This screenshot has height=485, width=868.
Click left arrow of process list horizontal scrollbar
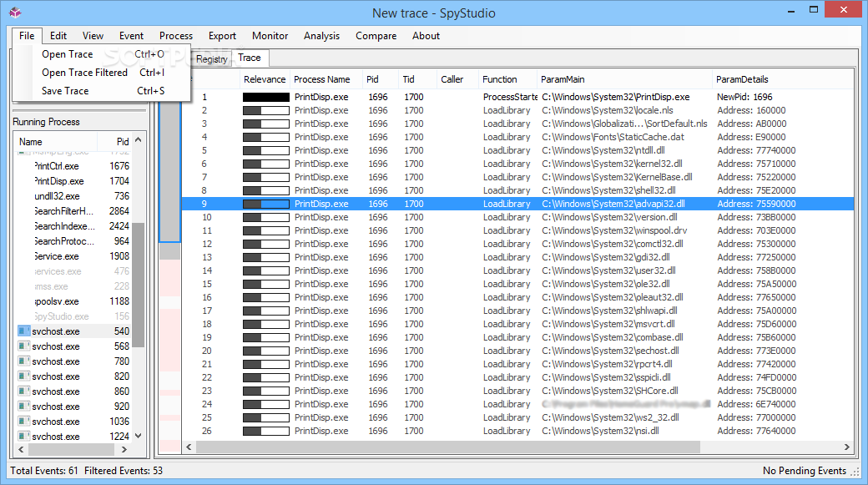(21, 450)
